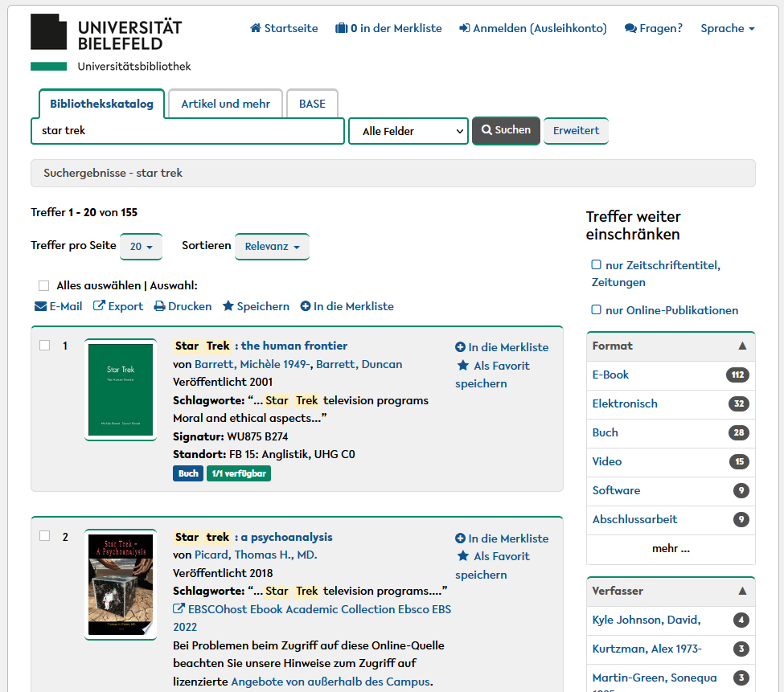Click the blue 'Buch' format badge

click(188, 473)
